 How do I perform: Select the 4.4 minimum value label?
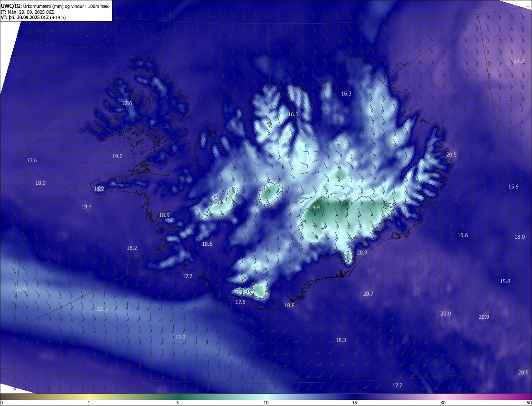pos(316,207)
